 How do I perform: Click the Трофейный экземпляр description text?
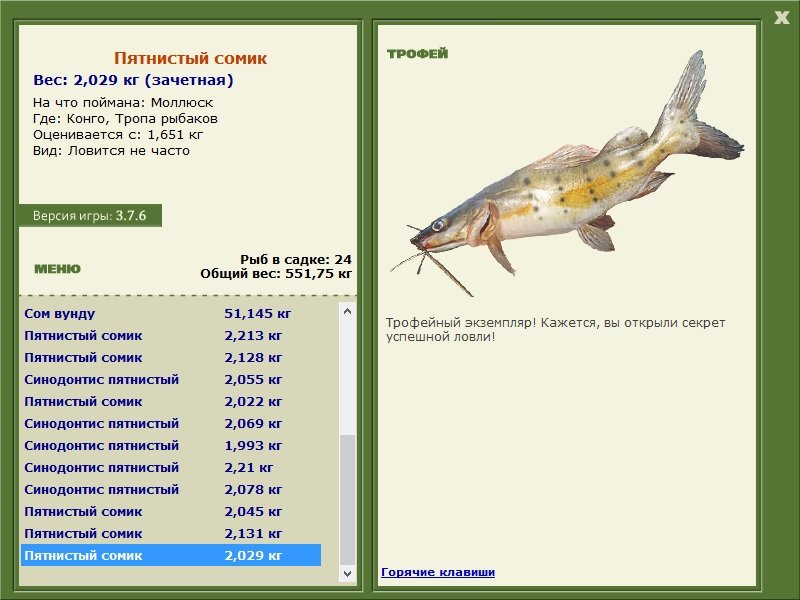click(x=555, y=330)
